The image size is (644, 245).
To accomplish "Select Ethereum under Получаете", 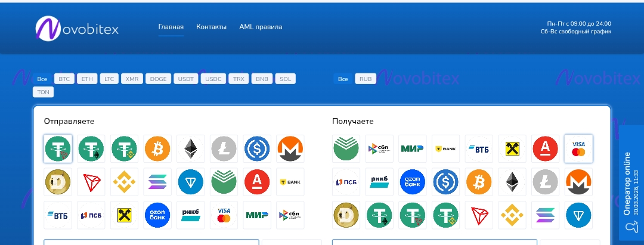I will click(x=512, y=182).
